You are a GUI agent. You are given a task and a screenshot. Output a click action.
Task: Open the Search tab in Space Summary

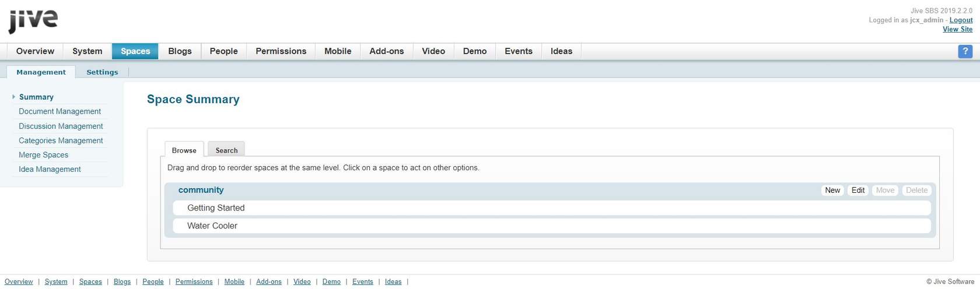[x=226, y=150]
